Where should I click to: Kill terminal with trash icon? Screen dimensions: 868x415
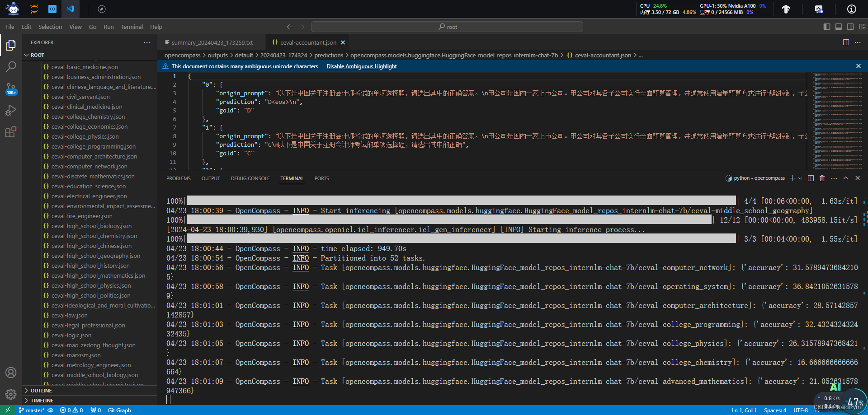[x=822, y=178]
